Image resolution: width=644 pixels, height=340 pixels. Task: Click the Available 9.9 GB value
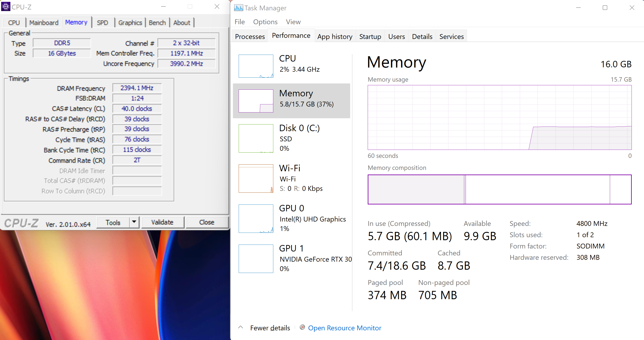point(480,236)
